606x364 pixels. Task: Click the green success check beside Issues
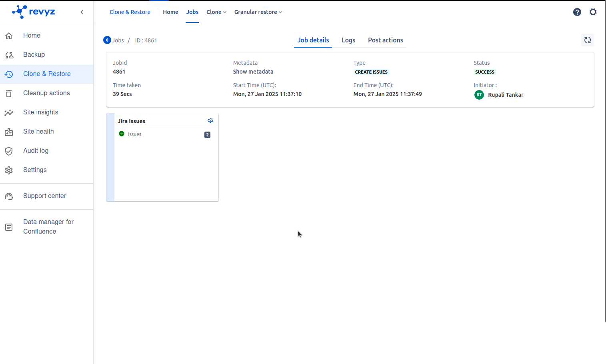click(122, 134)
